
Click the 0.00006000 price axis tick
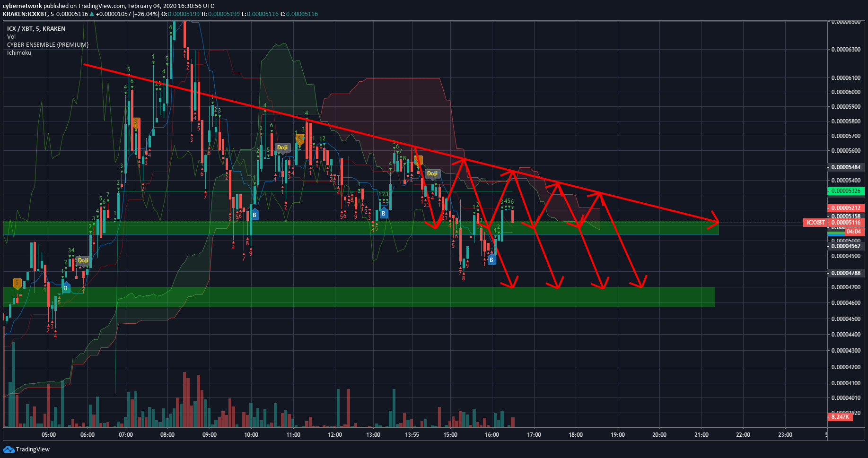click(x=846, y=92)
